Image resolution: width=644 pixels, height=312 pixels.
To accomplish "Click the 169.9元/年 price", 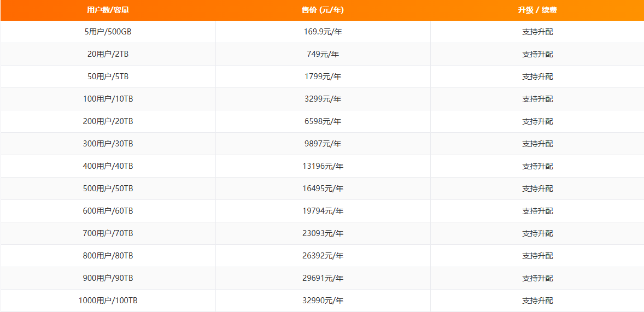I will coord(323,32).
